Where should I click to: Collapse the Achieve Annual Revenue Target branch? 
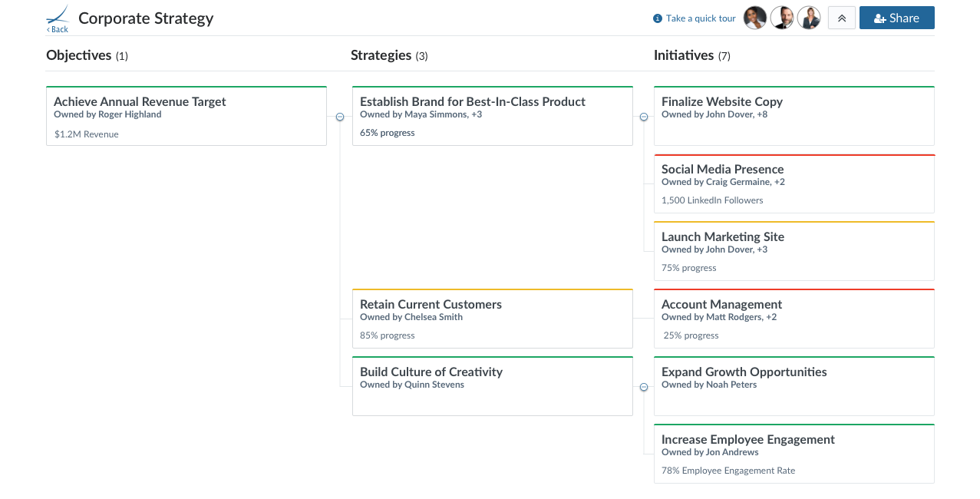click(x=340, y=117)
